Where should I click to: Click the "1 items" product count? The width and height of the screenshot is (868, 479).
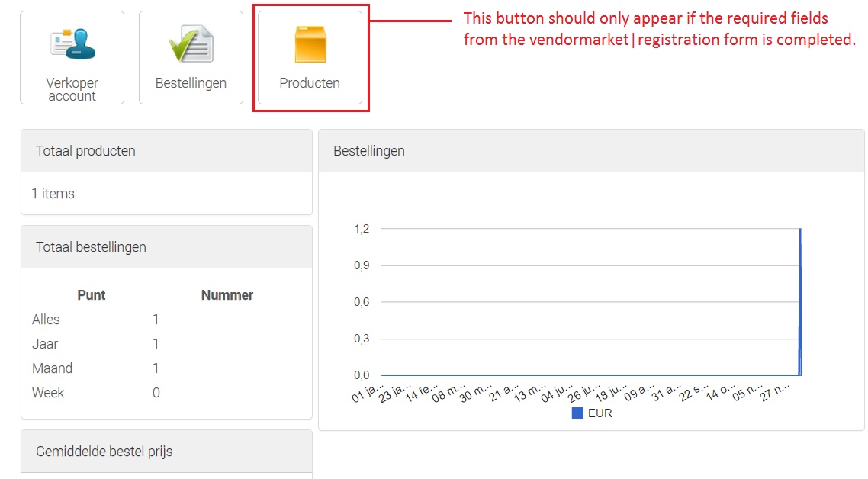tap(53, 194)
